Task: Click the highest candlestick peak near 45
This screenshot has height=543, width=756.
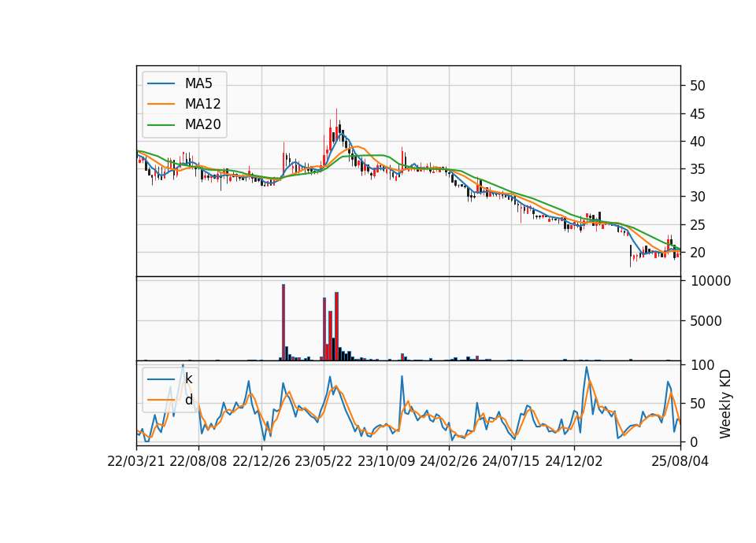Action: coord(336,124)
